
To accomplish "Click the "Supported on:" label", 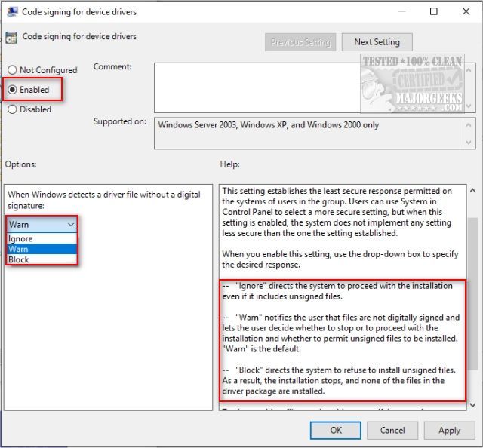I will click(x=120, y=121).
